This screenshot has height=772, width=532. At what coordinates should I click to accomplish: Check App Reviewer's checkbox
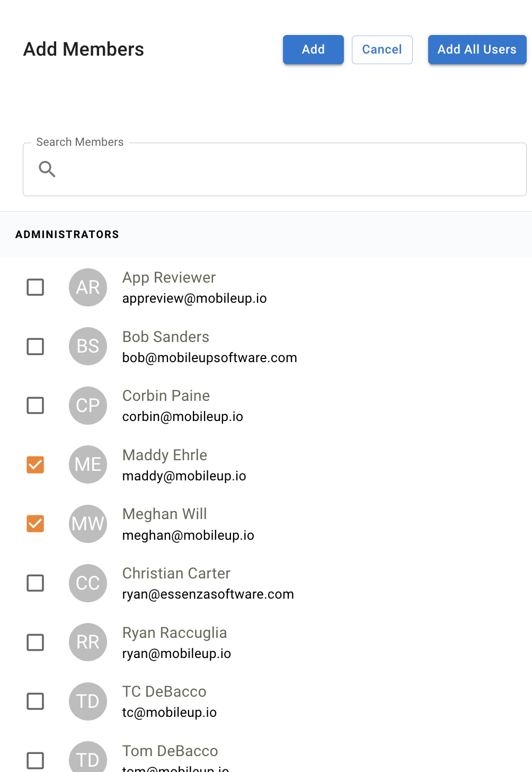click(x=35, y=287)
